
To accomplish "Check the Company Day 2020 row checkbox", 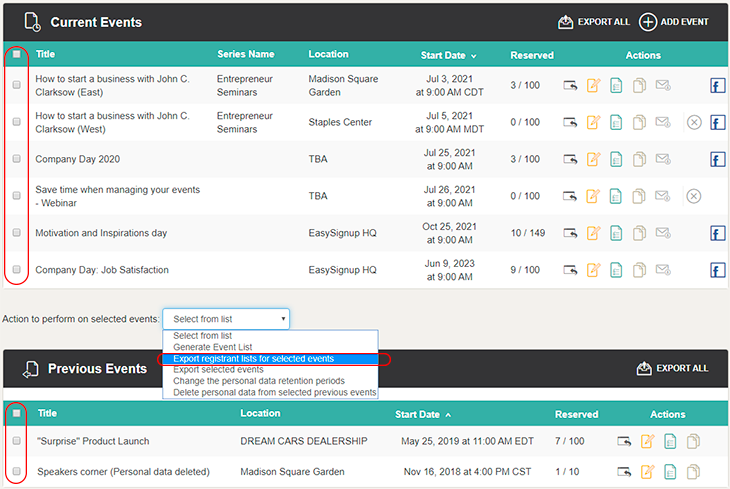I will coord(17,159).
